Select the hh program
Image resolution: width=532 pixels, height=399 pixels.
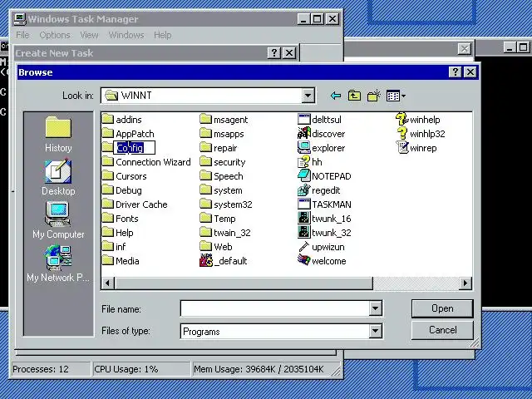click(310, 162)
